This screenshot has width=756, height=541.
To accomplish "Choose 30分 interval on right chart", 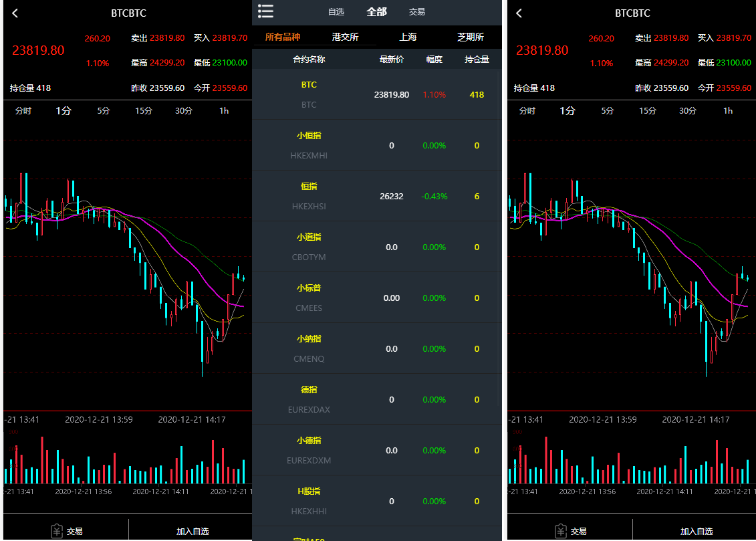I will [688, 111].
